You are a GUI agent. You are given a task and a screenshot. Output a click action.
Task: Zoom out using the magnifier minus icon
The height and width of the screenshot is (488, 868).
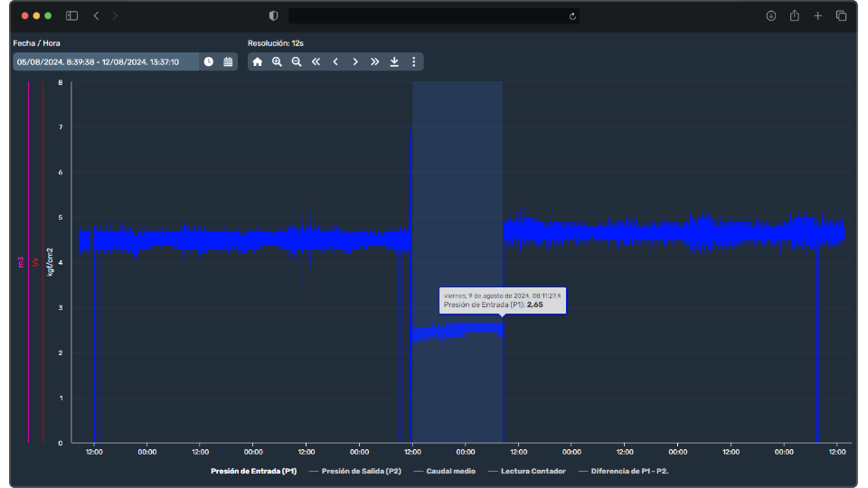(x=297, y=61)
